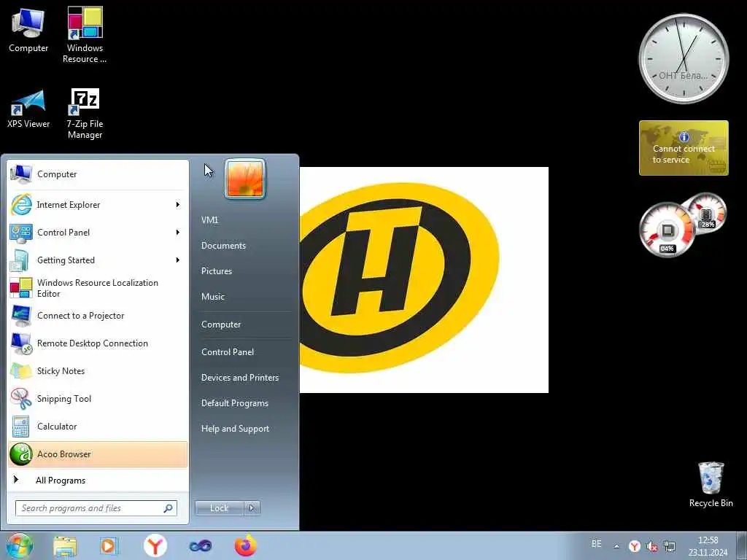Click the user account flower picture
Image resolution: width=747 pixels, height=560 pixels.
pyautogui.click(x=245, y=179)
